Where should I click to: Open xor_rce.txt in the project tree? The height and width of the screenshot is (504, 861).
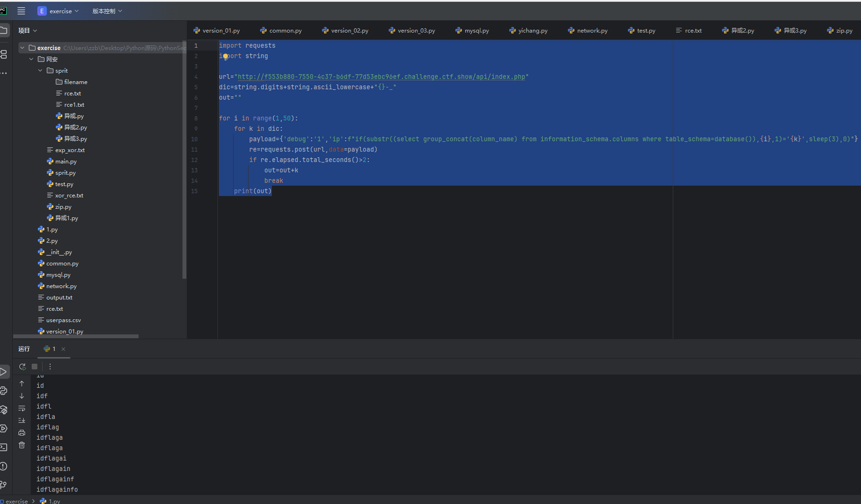[65, 195]
